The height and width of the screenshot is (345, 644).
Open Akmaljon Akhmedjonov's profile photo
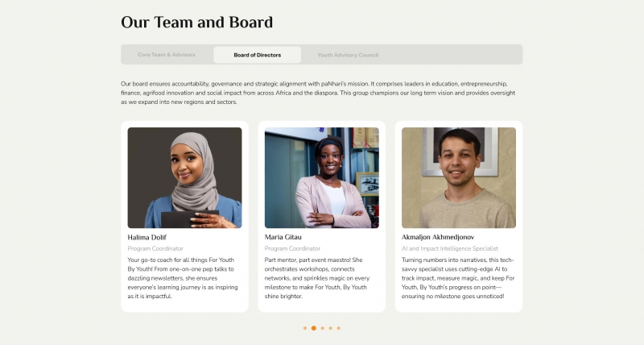[459, 177]
